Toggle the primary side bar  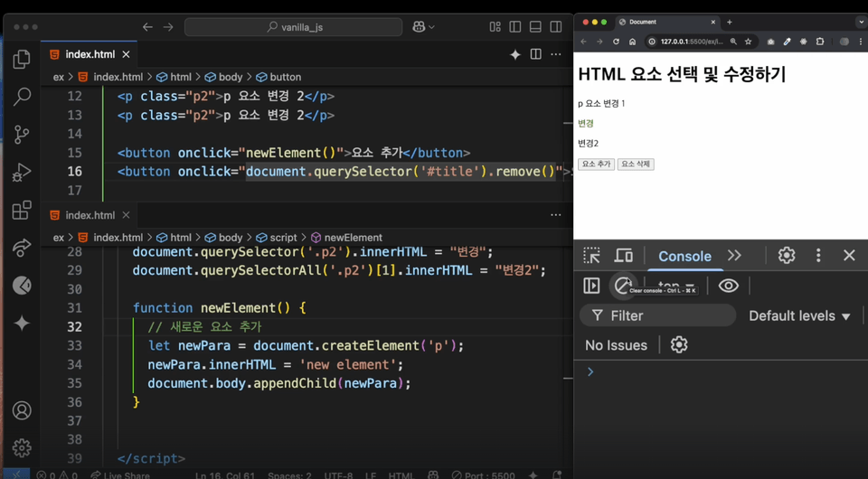pos(514,26)
